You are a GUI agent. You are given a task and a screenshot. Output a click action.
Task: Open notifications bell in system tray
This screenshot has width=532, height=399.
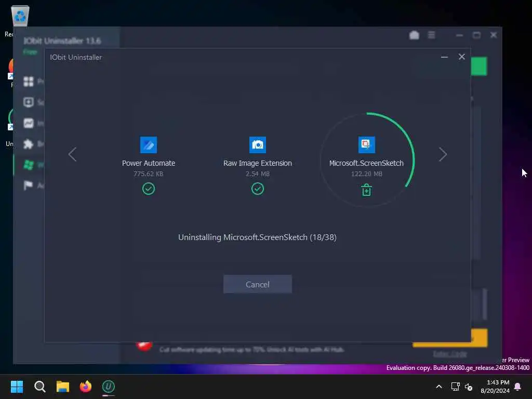517,387
